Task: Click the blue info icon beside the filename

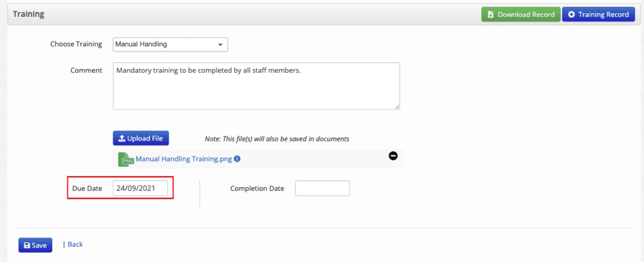Action: point(237,159)
